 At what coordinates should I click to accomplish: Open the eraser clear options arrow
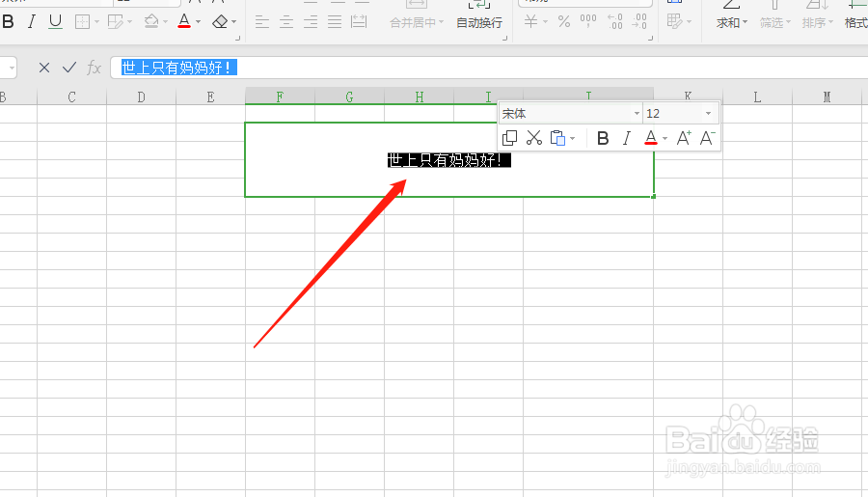[234, 22]
